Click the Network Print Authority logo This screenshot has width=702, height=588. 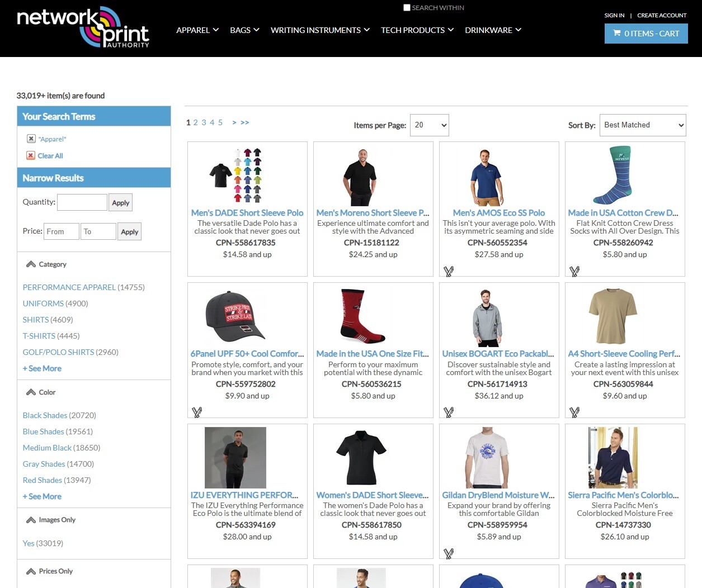(83, 27)
